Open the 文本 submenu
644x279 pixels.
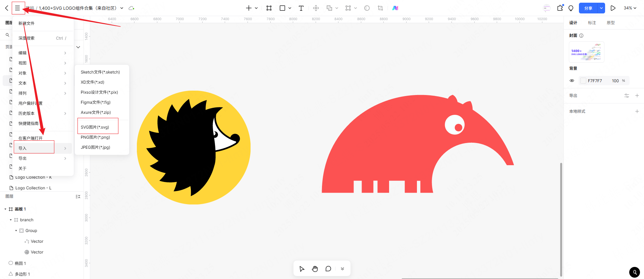pos(43,83)
